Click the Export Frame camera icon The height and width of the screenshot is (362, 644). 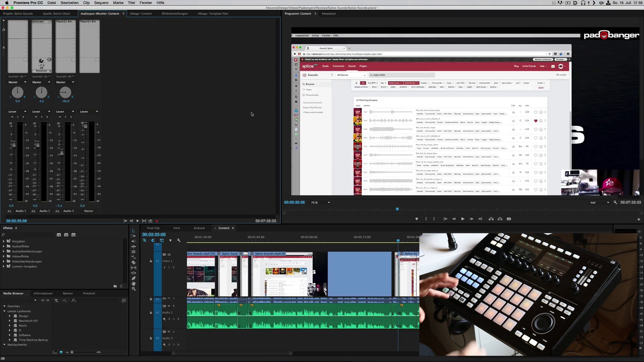point(509,219)
